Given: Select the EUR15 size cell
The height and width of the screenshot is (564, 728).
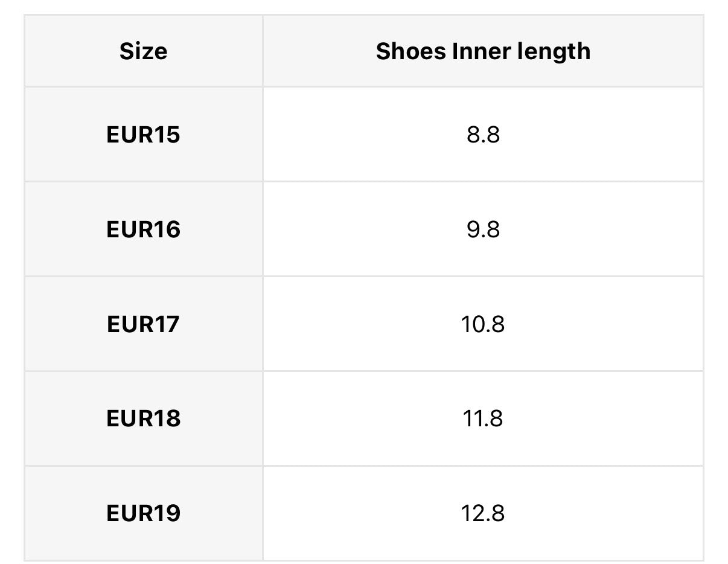Looking at the screenshot, I should tap(143, 135).
